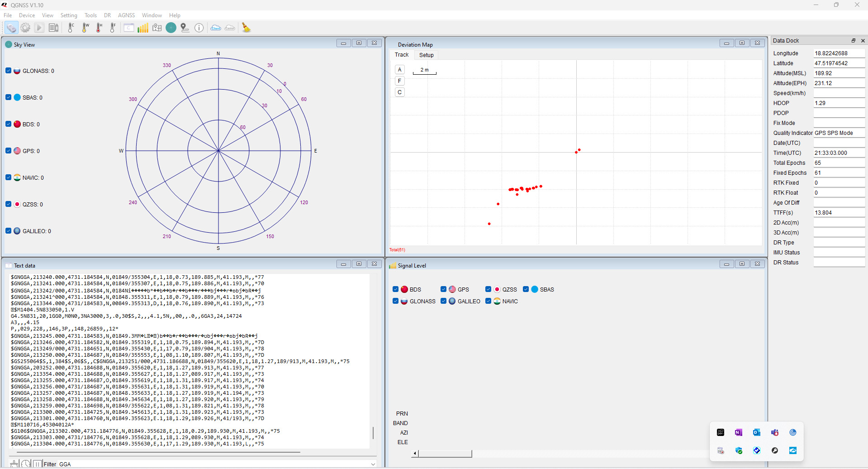Click the Longitude value field

click(839, 53)
